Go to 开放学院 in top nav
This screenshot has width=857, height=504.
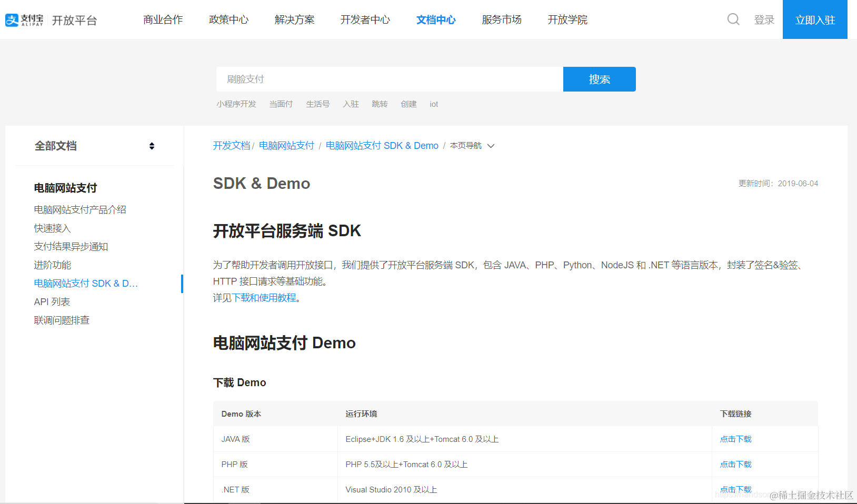point(567,19)
